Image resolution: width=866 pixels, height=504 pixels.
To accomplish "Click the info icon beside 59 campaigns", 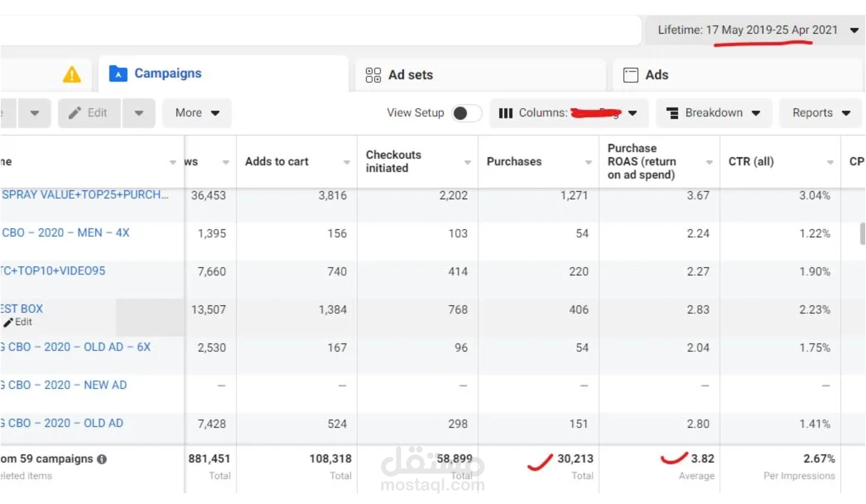I will pyautogui.click(x=102, y=459).
